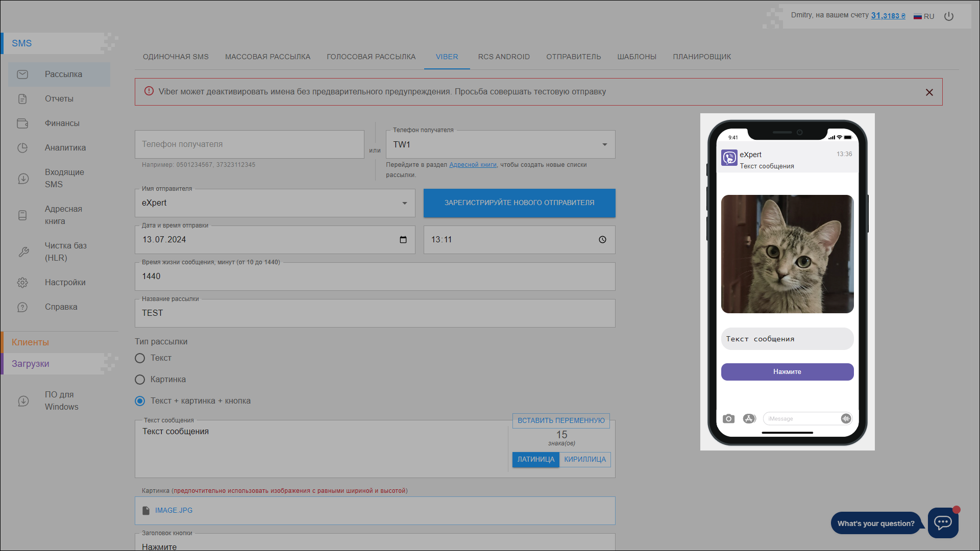Open the live chat bubble icon
This screenshot has width=980, height=551.
tap(943, 522)
